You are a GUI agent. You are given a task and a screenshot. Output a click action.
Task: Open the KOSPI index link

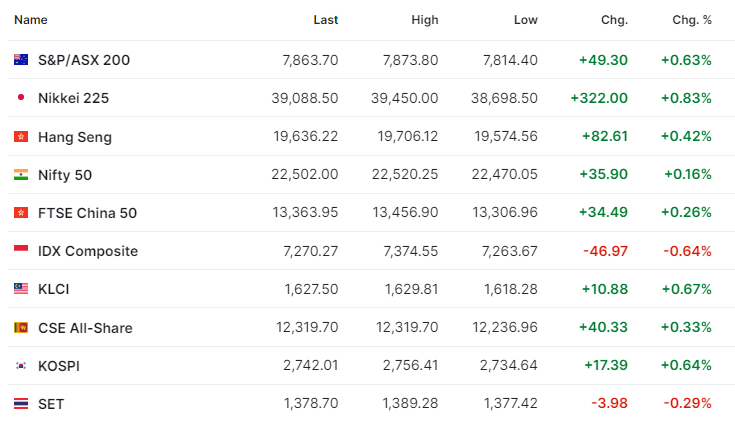pyautogui.click(x=59, y=366)
